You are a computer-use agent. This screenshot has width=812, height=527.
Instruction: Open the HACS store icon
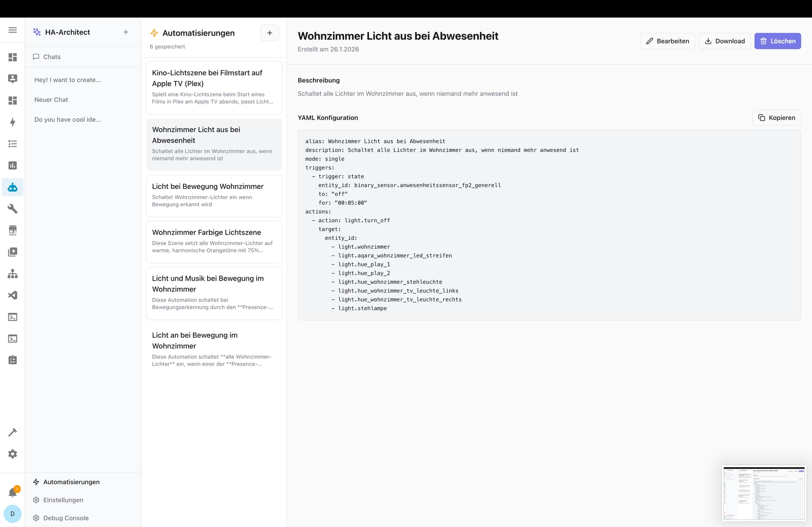[13, 230]
